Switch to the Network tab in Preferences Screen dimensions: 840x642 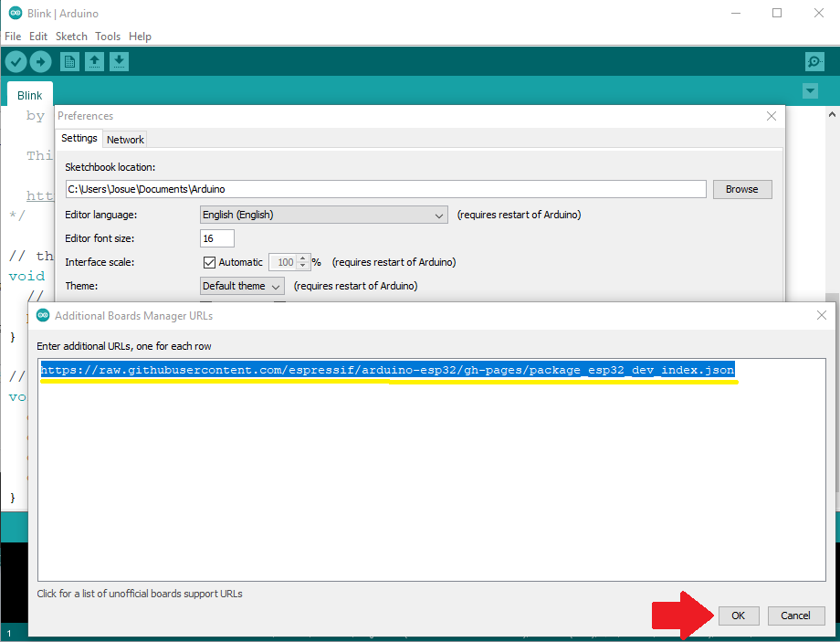pyautogui.click(x=125, y=140)
